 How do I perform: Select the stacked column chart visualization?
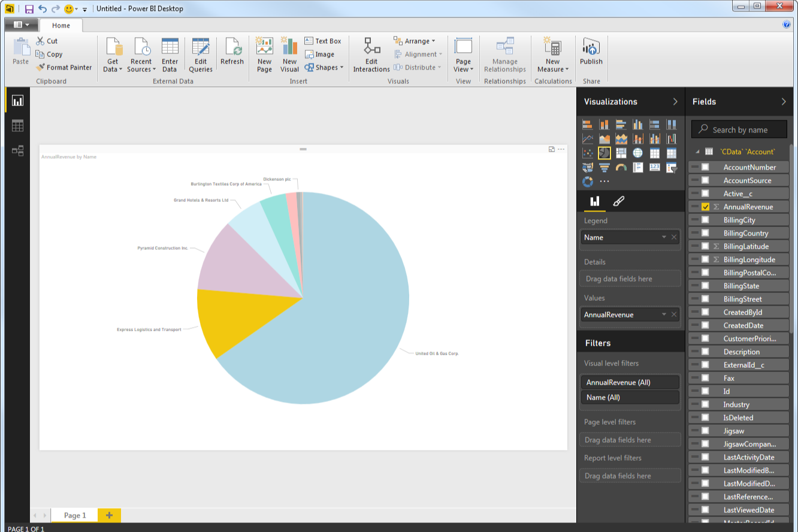tap(604, 125)
